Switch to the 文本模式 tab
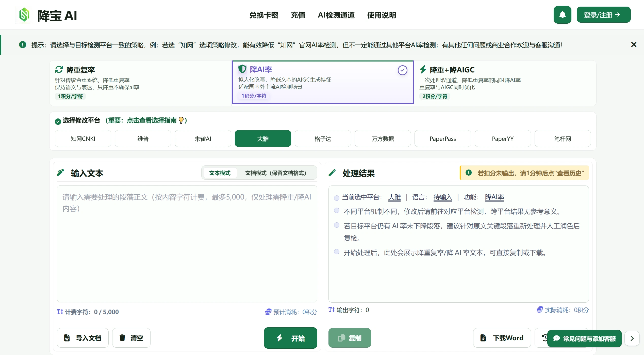This screenshot has width=644, height=355. pyautogui.click(x=220, y=173)
